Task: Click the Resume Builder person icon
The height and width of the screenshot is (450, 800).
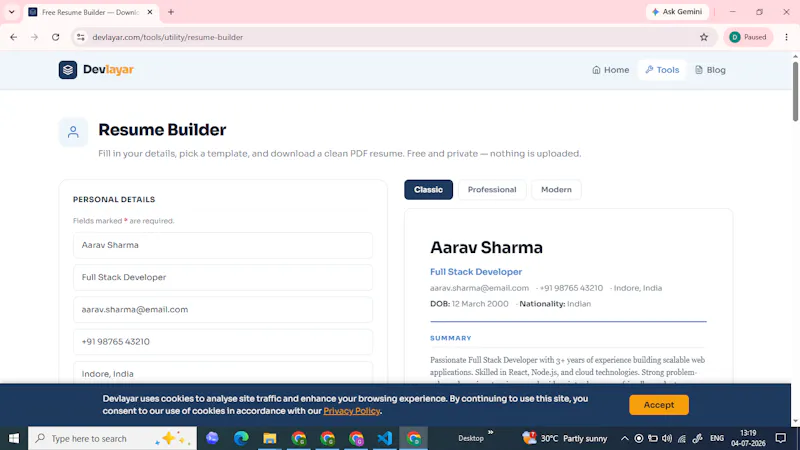Action: (73, 132)
